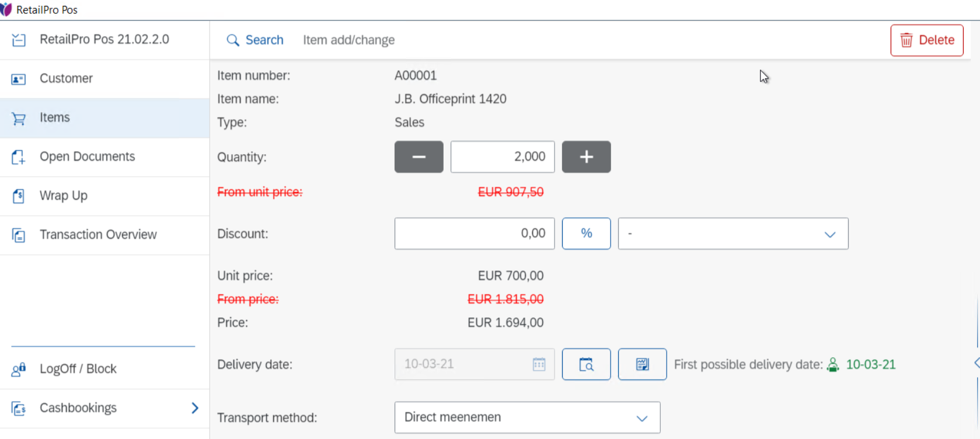
Task: Click the green person icon beside delivery date
Action: click(833, 365)
